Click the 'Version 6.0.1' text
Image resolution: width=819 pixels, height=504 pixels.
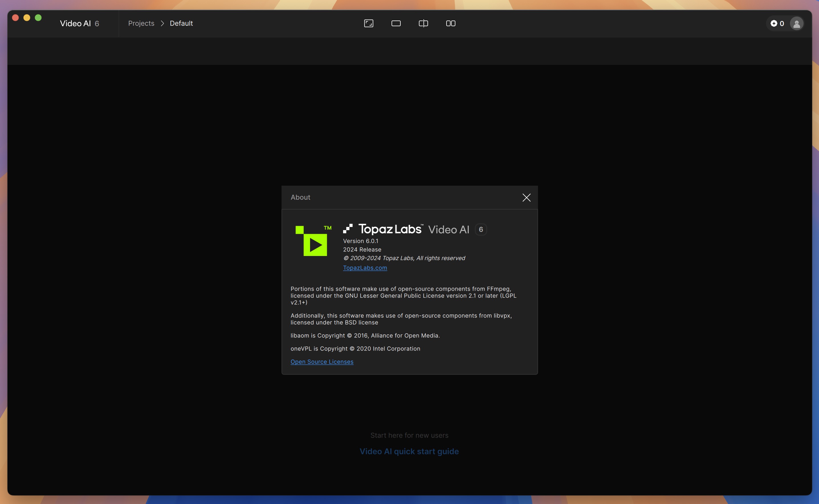(360, 241)
